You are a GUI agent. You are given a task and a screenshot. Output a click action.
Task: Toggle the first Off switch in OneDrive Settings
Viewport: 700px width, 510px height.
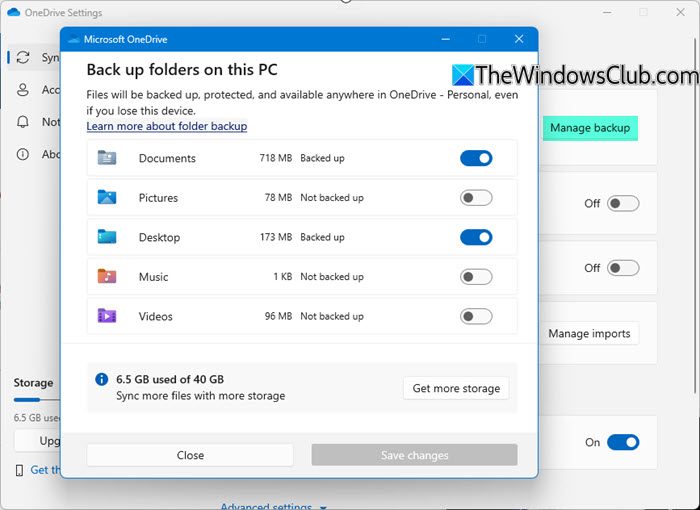pyautogui.click(x=623, y=204)
